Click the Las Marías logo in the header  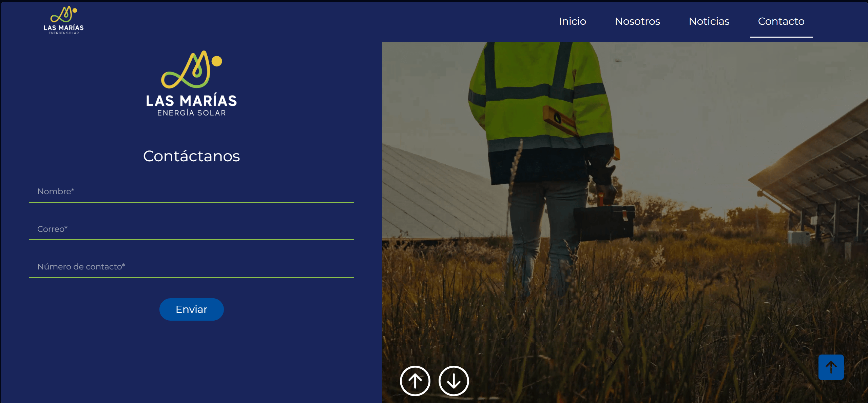click(x=63, y=20)
